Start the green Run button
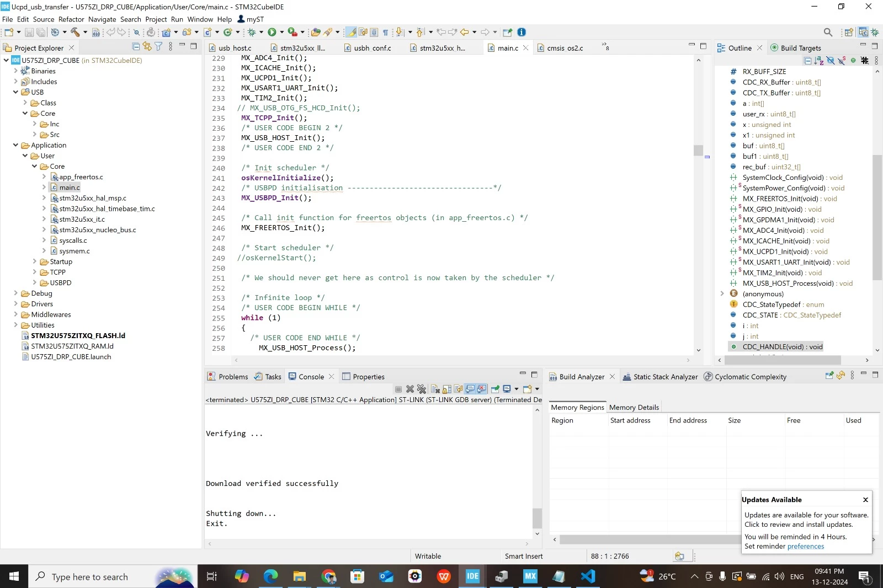 (x=272, y=32)
